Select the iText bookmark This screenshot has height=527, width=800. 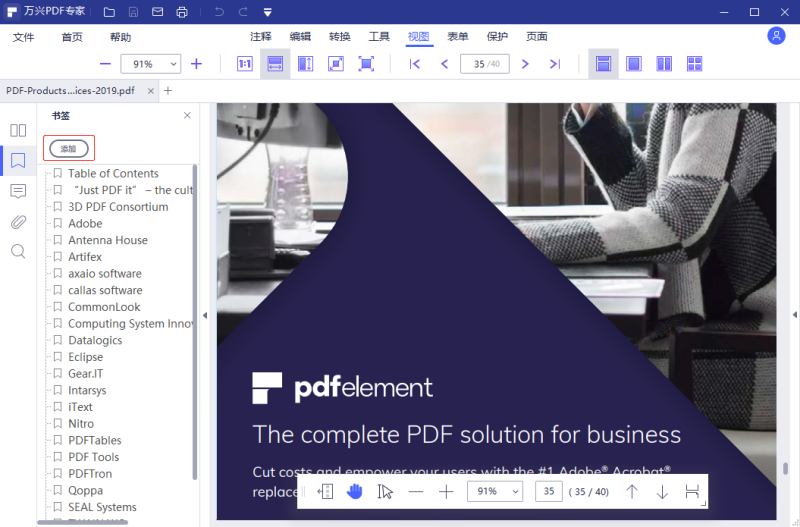pyautogui.click(x=80, y=407)
